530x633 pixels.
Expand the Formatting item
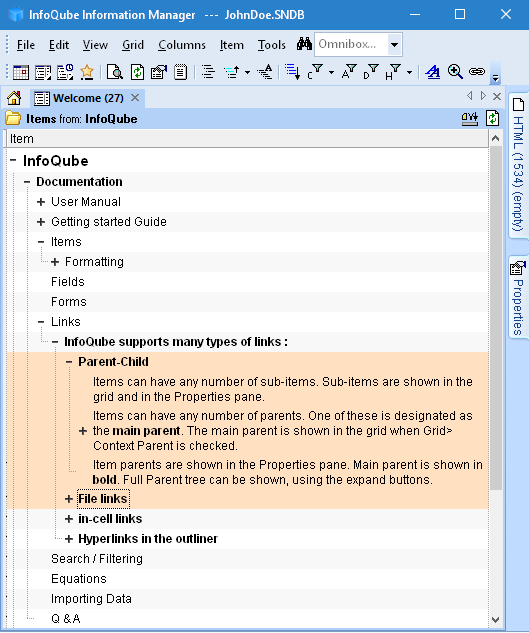pyautogui.click(x=55, y=262)
